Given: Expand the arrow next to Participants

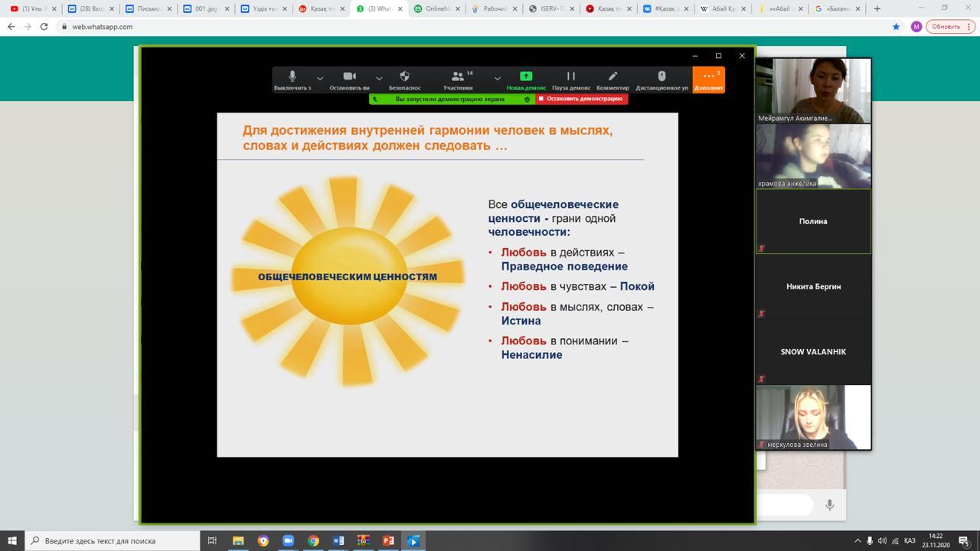Looking at the screenshot, I should tap(497, 78).
